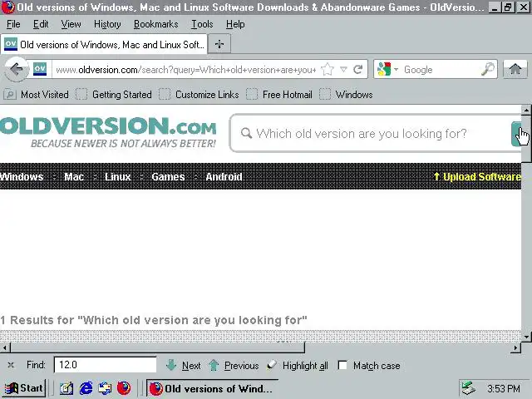The width and height of the screenshot is (532, 399).
Task: Click the vertical scrollbar up arrow
Action: click(x=526, y=110)
